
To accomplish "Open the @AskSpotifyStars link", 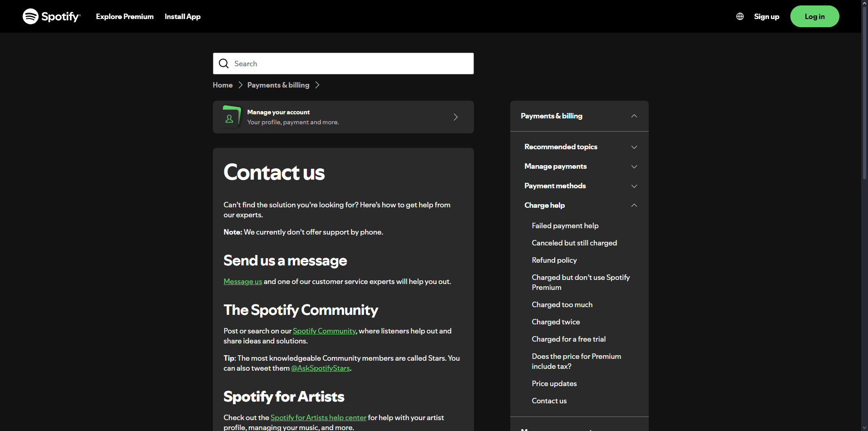I will click(321, 368).
